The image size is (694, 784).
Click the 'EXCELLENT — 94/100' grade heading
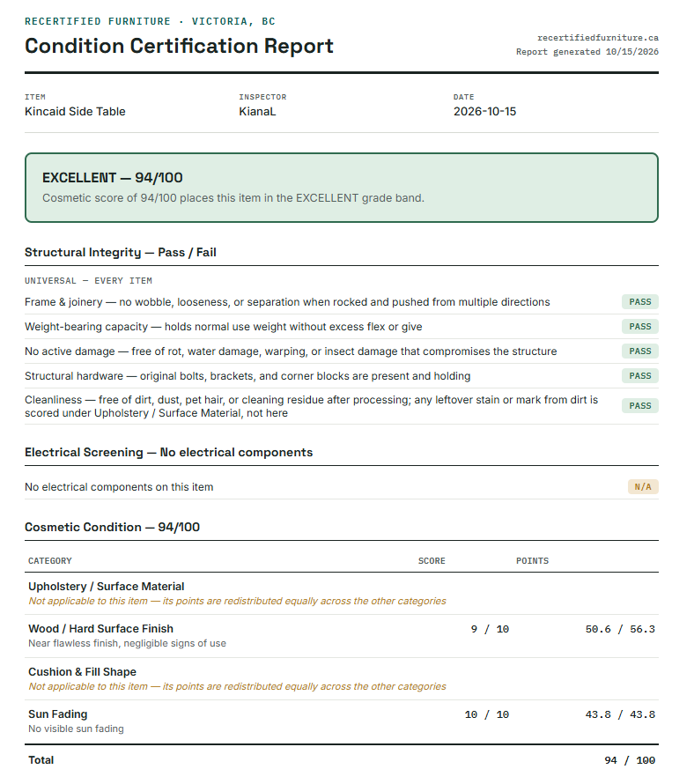point(113,177)
